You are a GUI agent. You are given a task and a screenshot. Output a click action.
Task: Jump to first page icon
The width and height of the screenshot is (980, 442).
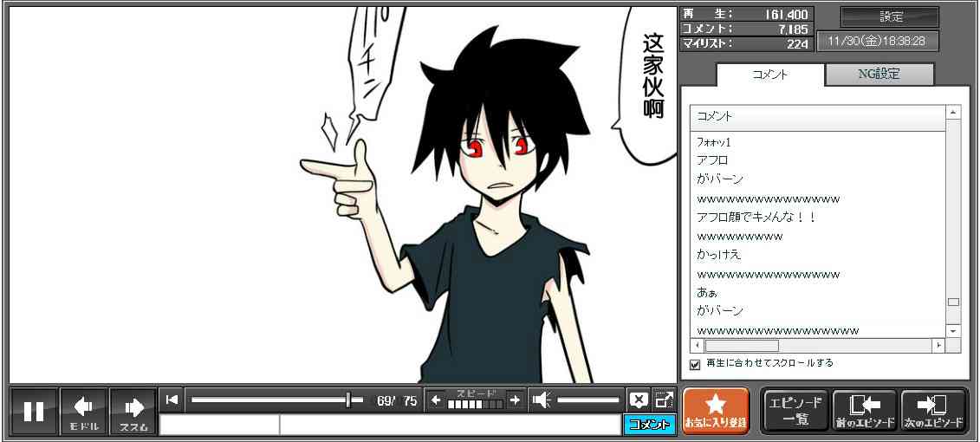click(x=172, y=400)
